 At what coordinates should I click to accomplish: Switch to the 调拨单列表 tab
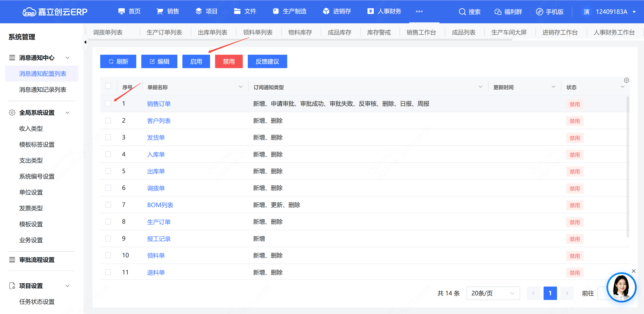[108, 32]
